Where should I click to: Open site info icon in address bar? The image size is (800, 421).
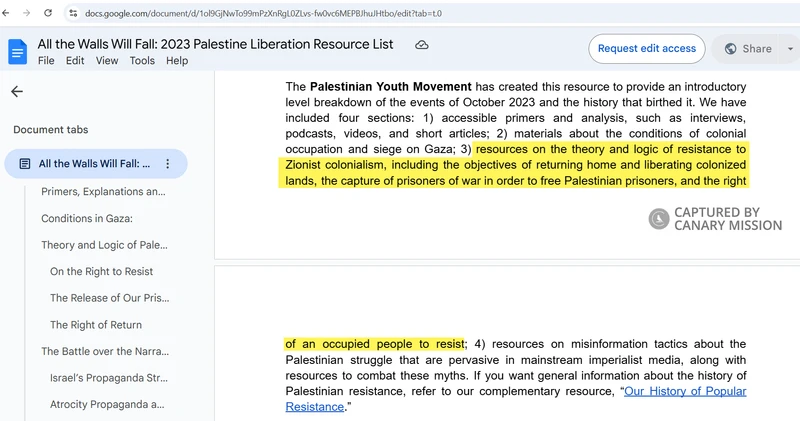pos(73,13)
